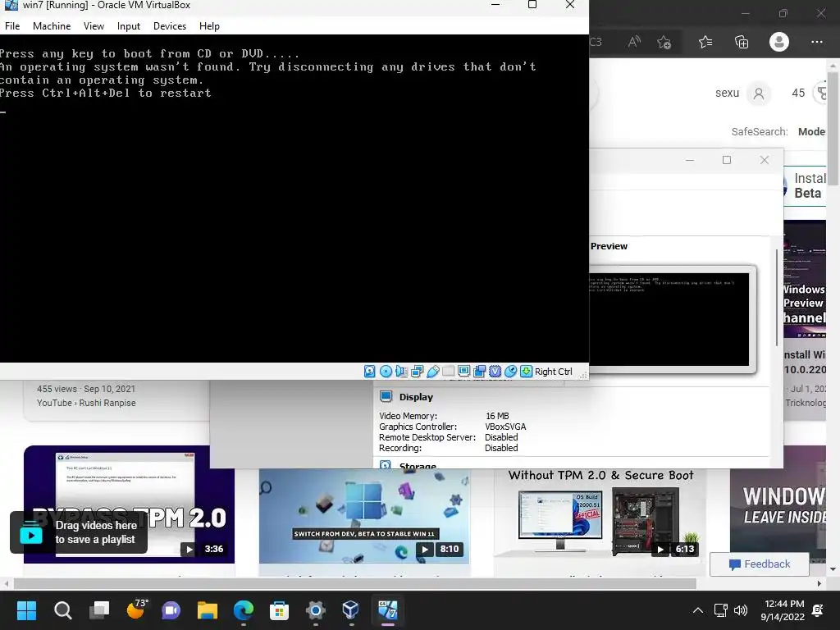840x630 pixels.
Task: Open the Input menu
Action: tap(129, 25)
